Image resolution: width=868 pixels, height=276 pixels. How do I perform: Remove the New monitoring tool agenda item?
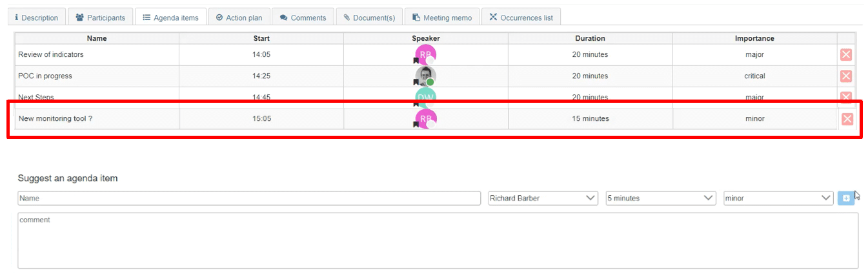pos(847,119)
